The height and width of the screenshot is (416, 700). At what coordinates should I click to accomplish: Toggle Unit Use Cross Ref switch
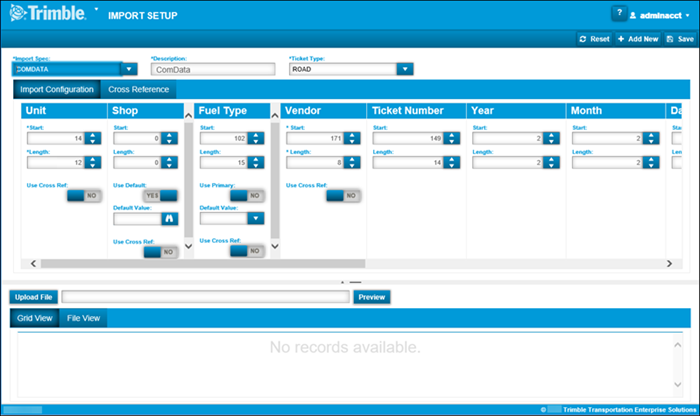84,196
